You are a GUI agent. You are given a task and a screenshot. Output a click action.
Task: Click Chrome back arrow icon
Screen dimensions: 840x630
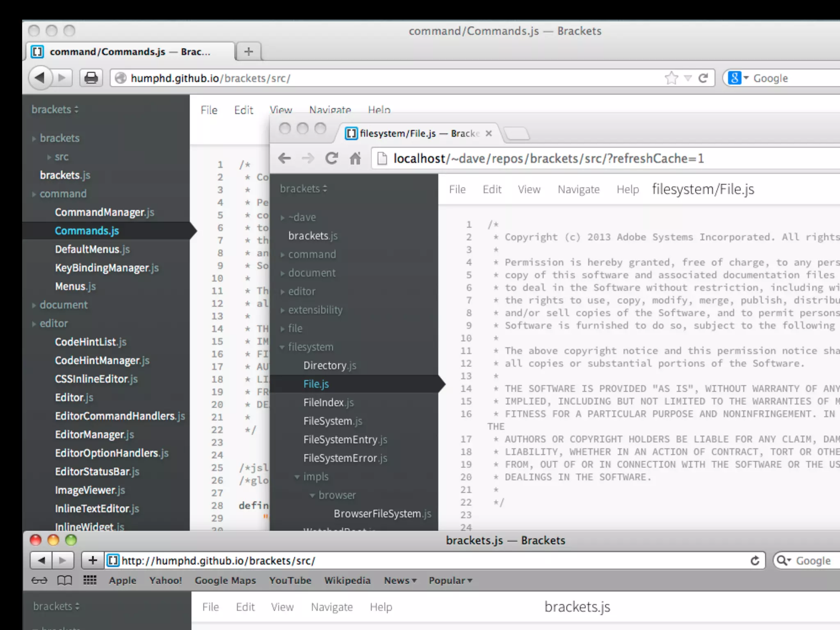[x=284, y=158]
